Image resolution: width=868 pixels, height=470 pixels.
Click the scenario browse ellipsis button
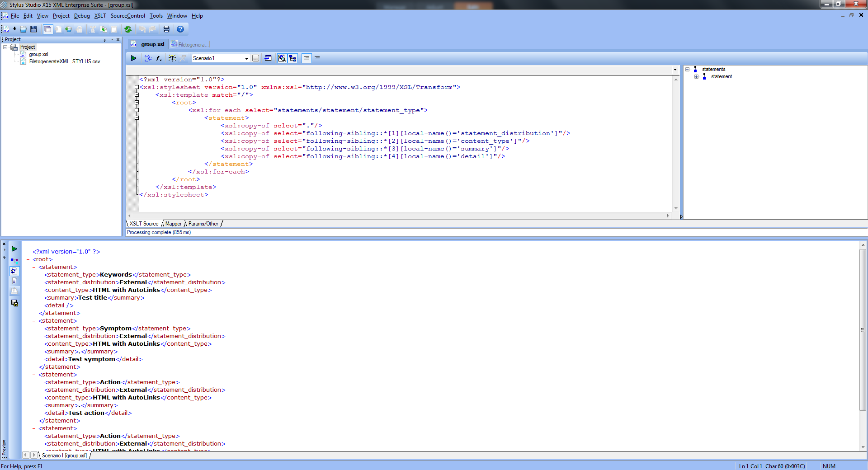(x=256, y=58)
